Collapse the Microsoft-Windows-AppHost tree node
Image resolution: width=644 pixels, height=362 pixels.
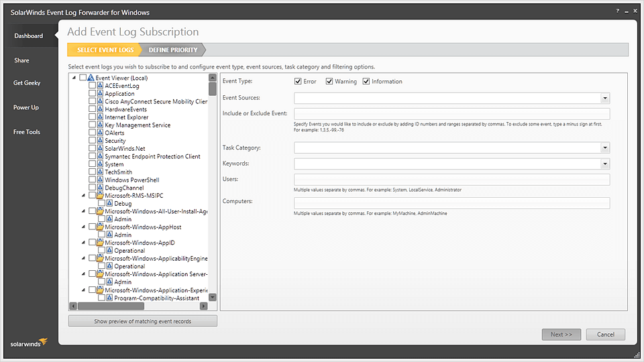(x=84, y=227)
